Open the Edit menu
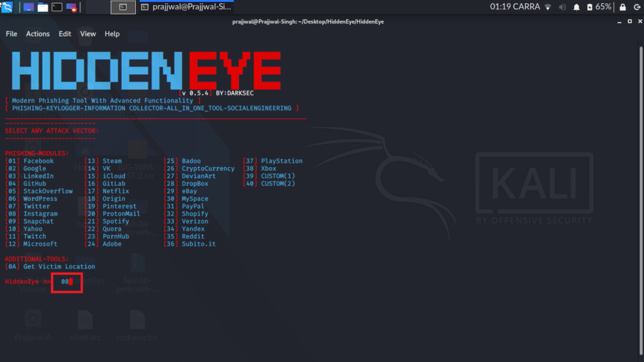The image size is (644, 362). (65, 34)
